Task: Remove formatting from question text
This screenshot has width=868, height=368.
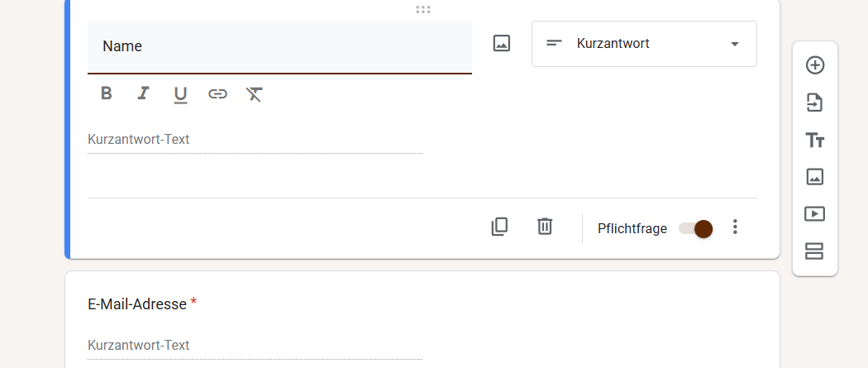Action: (x=254, y=94)
